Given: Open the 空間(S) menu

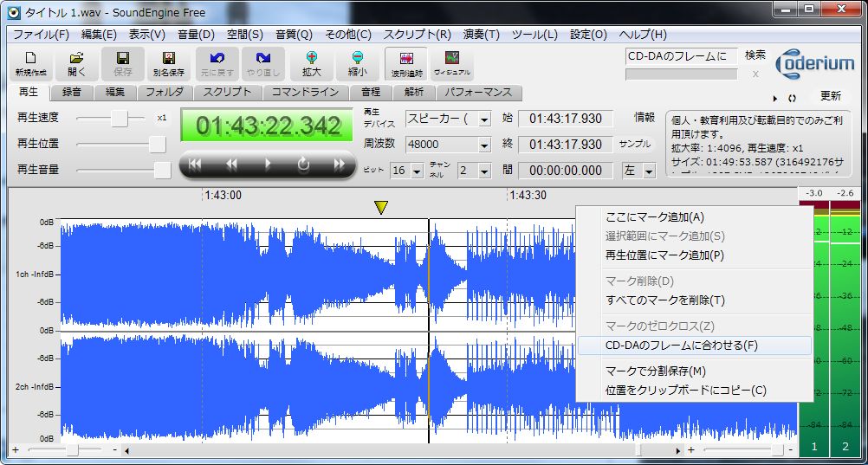Looking at the screenshot, I should point(244,35).
